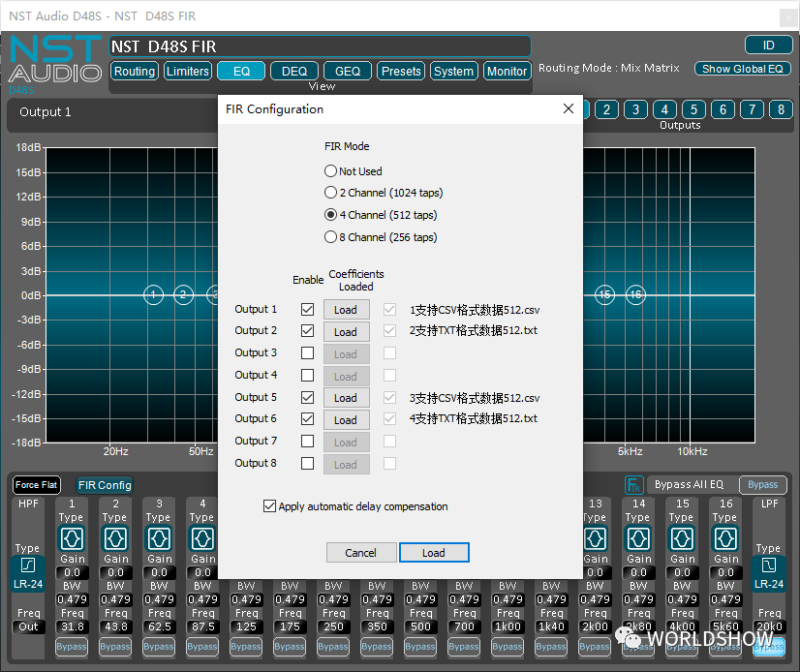Load coefficients for Output 1
Screen dimensions: 800x672
tap(346, 310)
